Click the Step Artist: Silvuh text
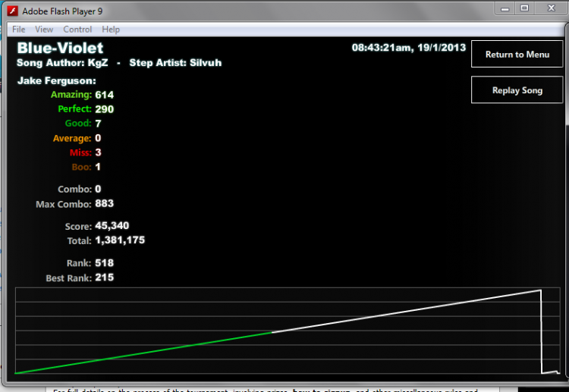This screenshot has height=392, width=569. [175, 63]
